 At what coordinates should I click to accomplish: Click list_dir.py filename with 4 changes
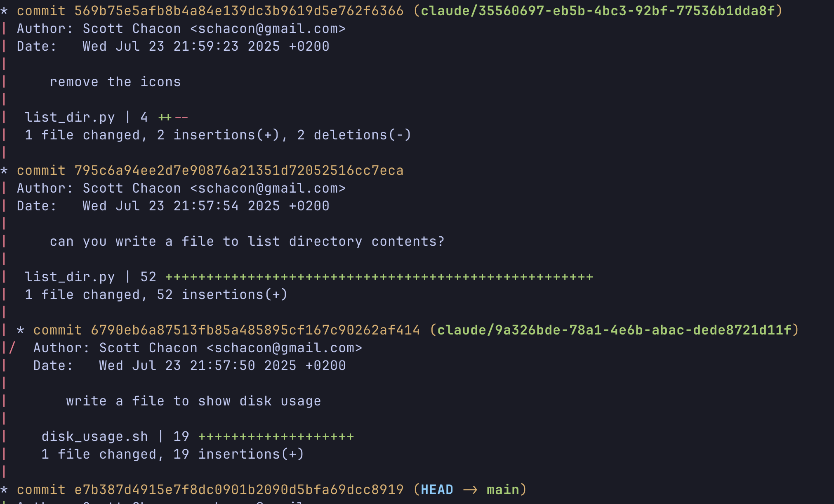click(x=70, y=118)
